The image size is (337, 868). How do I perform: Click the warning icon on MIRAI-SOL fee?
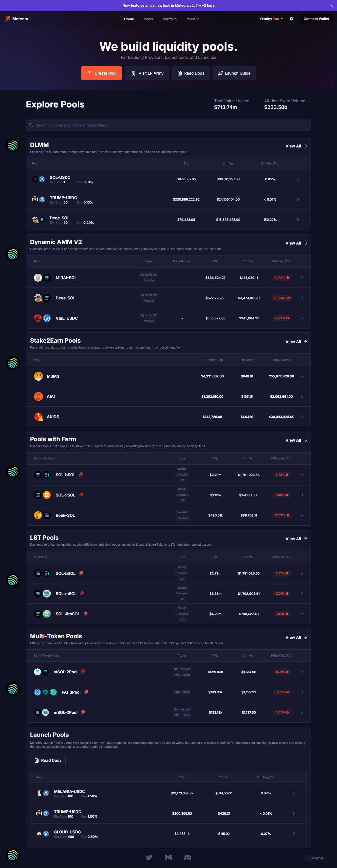point(287,278)
